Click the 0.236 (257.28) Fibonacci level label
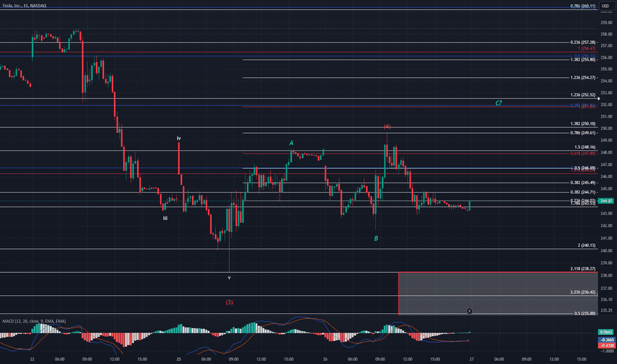The height and width of the screenshot is (364, 617). [583, 42]
